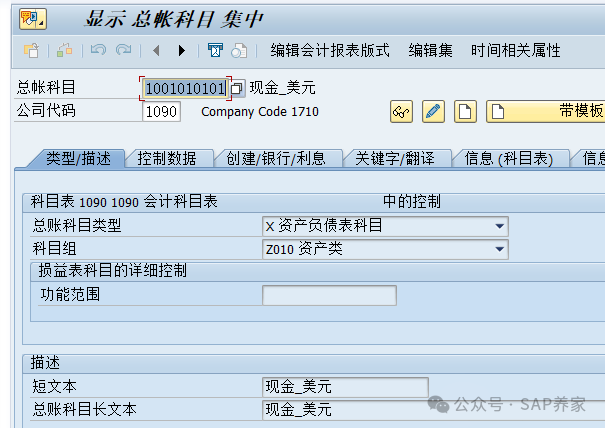Click the 中的控制 header text
The width and height of the screenshot is (605, 428).
412,202
